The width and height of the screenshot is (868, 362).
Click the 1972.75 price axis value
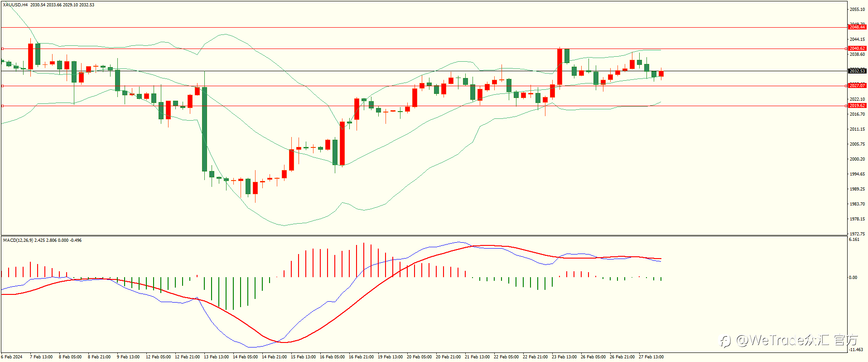(x=857, y=234)
